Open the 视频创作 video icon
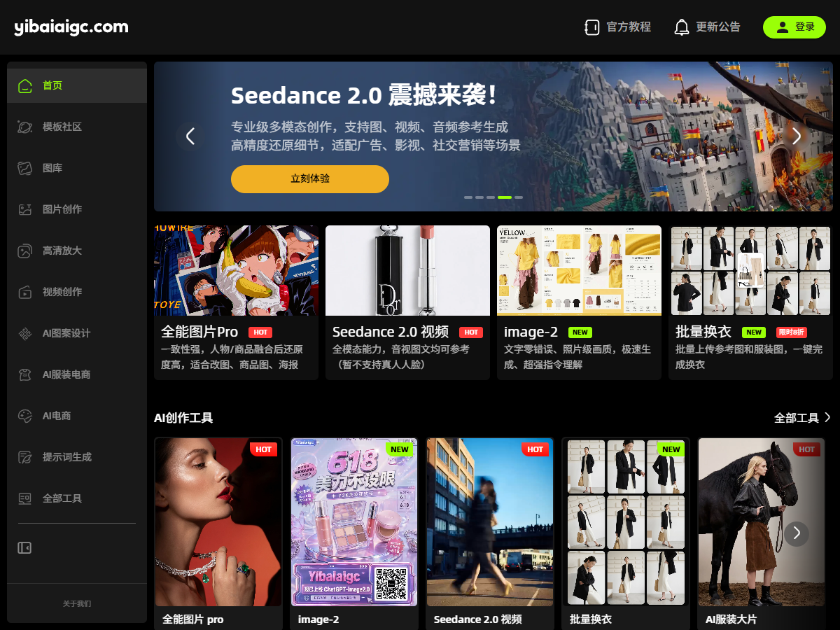This screenshot has height=630, width=840. point(25,292)
